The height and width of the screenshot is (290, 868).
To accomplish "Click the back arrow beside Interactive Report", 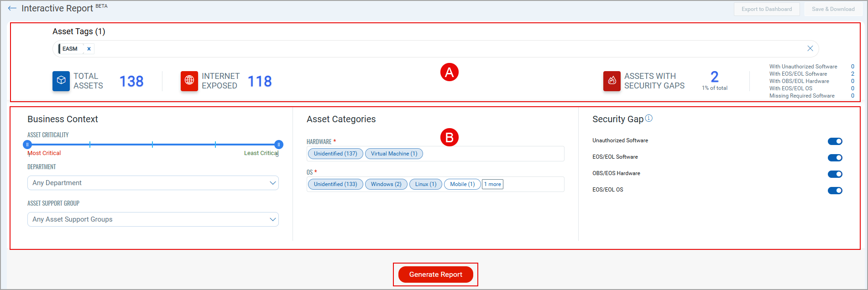I will (12, 9).
